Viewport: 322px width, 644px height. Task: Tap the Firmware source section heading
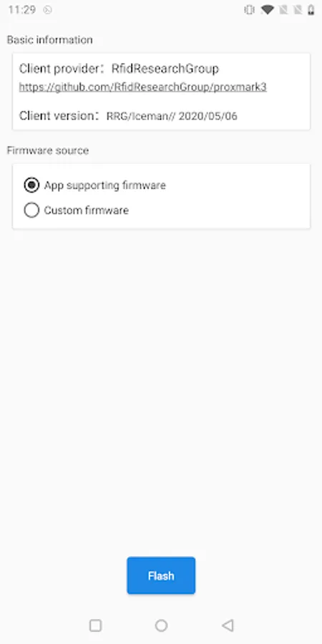(x=48, y=150)
